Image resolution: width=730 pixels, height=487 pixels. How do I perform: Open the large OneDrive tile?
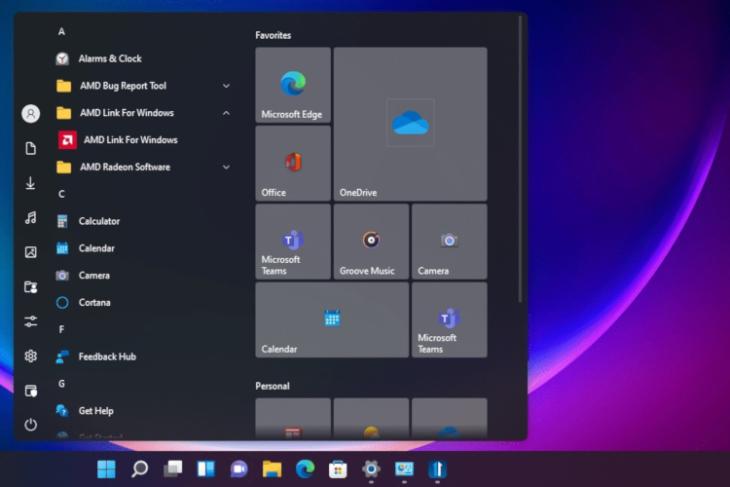click(411, 124)
